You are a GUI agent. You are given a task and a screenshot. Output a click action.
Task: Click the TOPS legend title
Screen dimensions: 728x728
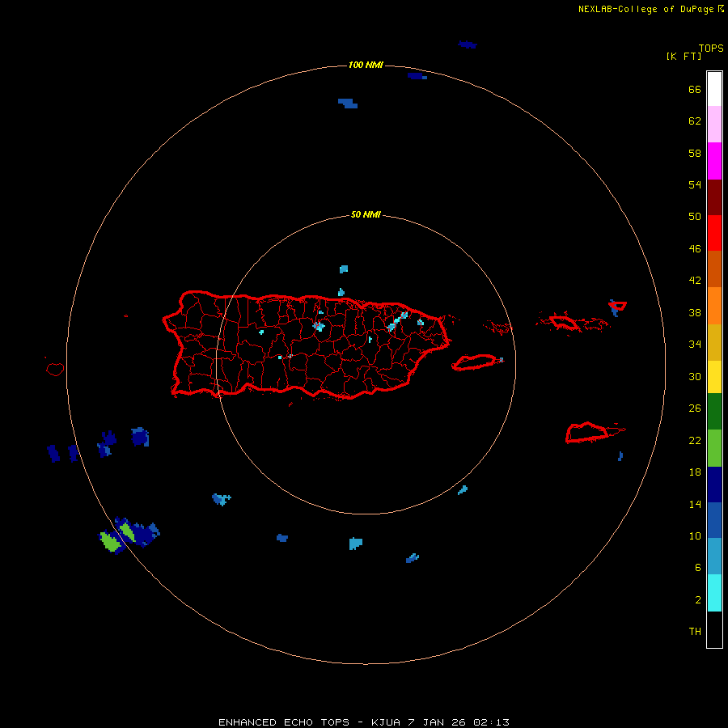pyautogui.click(x=711, y=49)
